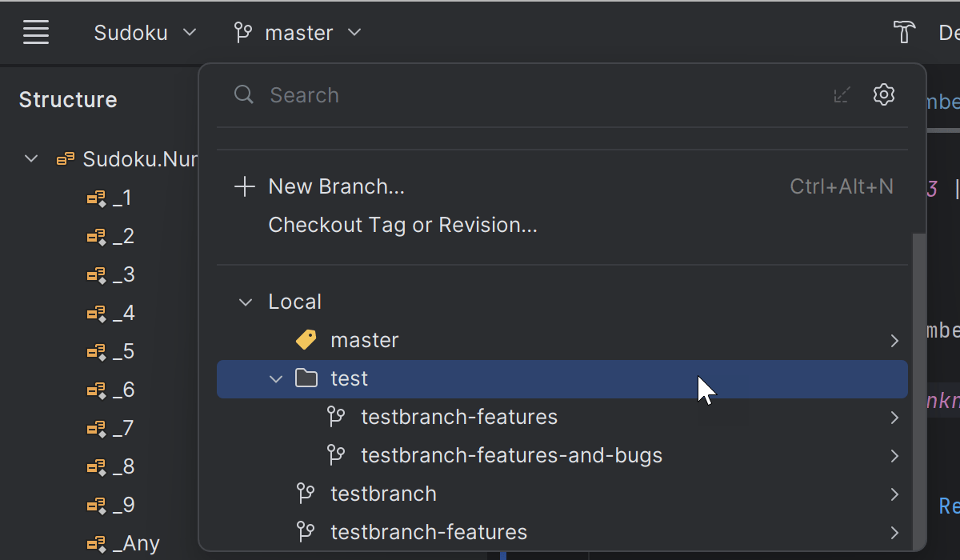
Task: Click the tag icon beside master
Action: [306, 340]
